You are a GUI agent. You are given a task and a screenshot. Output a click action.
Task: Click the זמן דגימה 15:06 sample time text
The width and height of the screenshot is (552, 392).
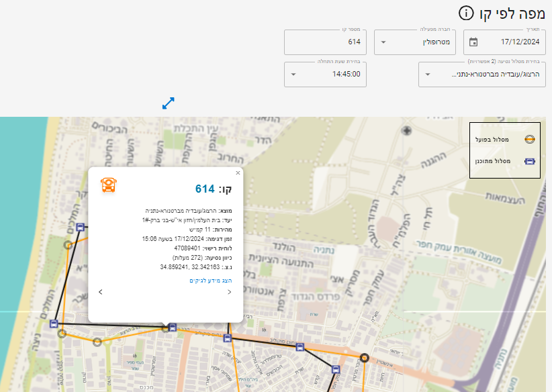coord(187,239)
